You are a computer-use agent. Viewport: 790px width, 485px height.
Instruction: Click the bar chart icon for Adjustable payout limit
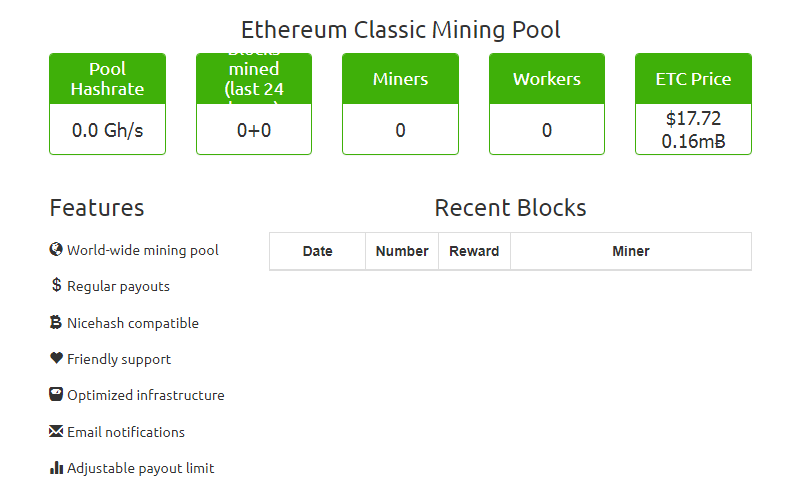tap(56, 468)
